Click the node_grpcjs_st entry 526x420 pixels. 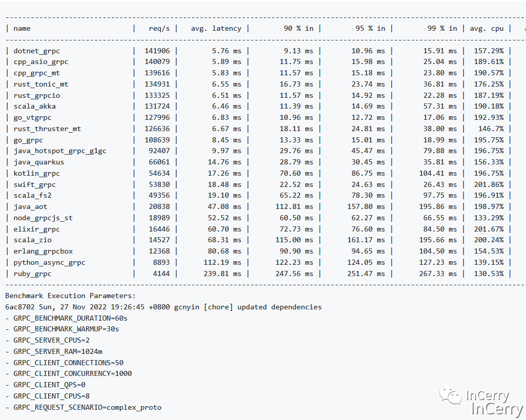click(x=43, y=218)
